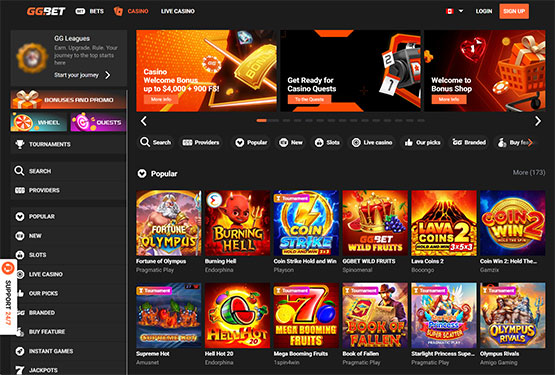Click the New filter chip
This screenshot has height=375, width=555.
(291, 142)
